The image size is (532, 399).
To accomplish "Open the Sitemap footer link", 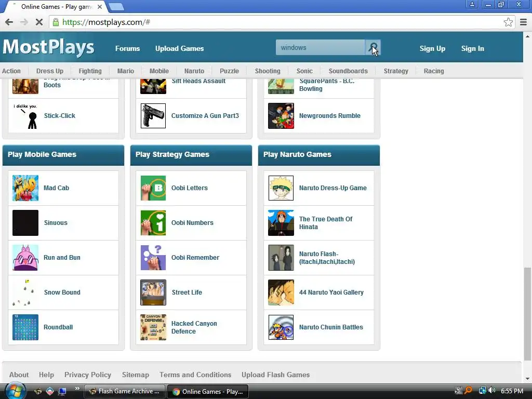I will (x=136, y=375).
